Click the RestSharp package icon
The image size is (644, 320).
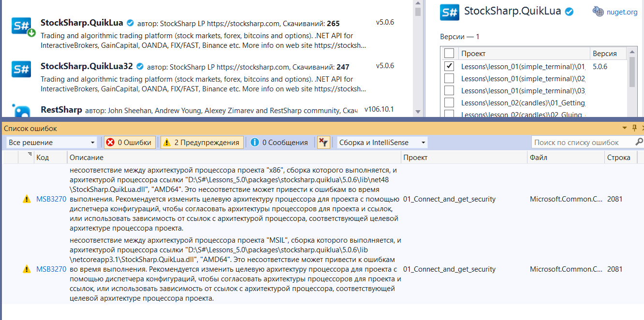[21, 111]
